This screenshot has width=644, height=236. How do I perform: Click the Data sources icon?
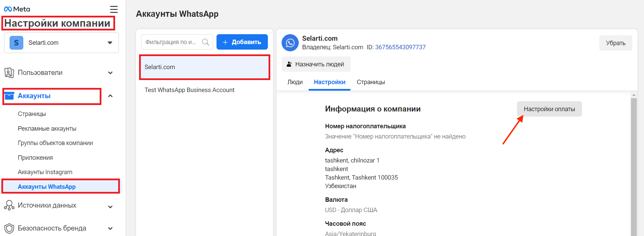pos(9,205)
